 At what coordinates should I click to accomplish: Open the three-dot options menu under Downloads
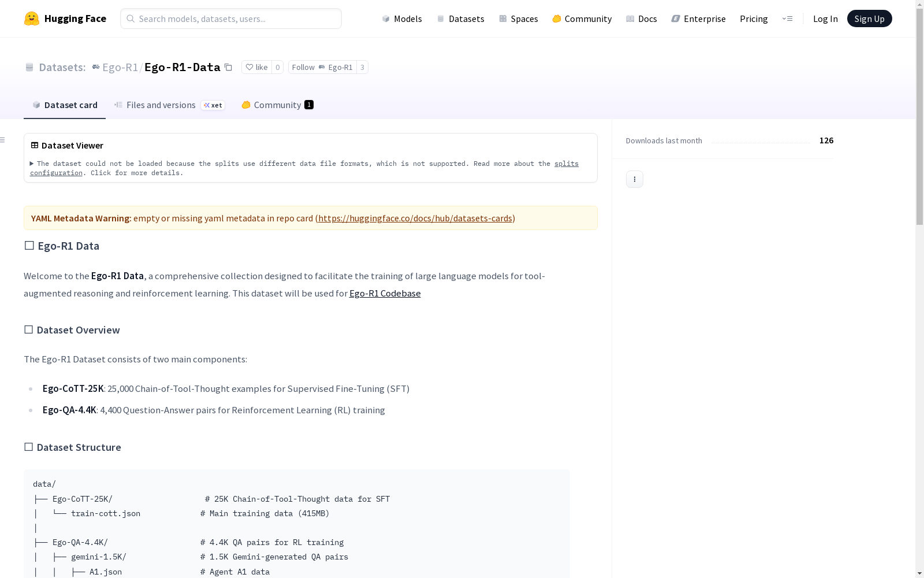(x=635, y=179)
